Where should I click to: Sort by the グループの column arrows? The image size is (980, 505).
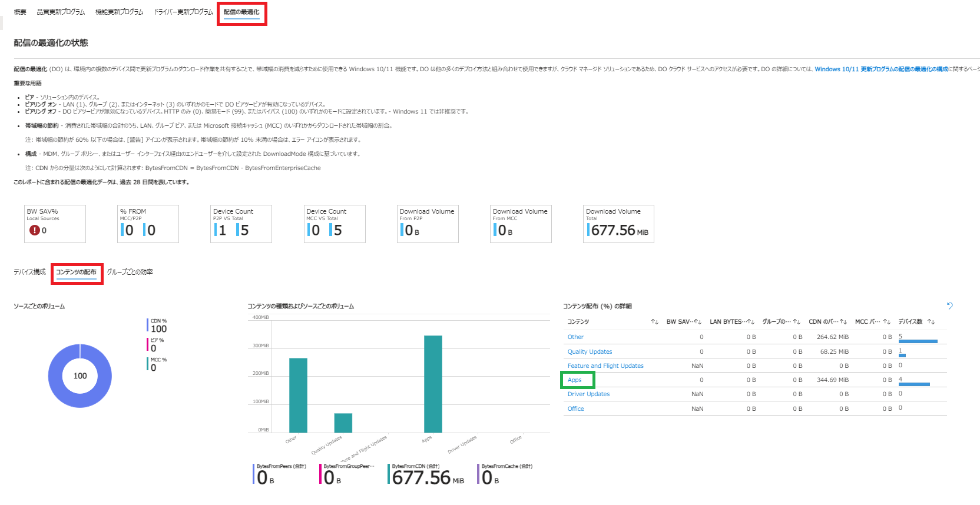[797, 322]
